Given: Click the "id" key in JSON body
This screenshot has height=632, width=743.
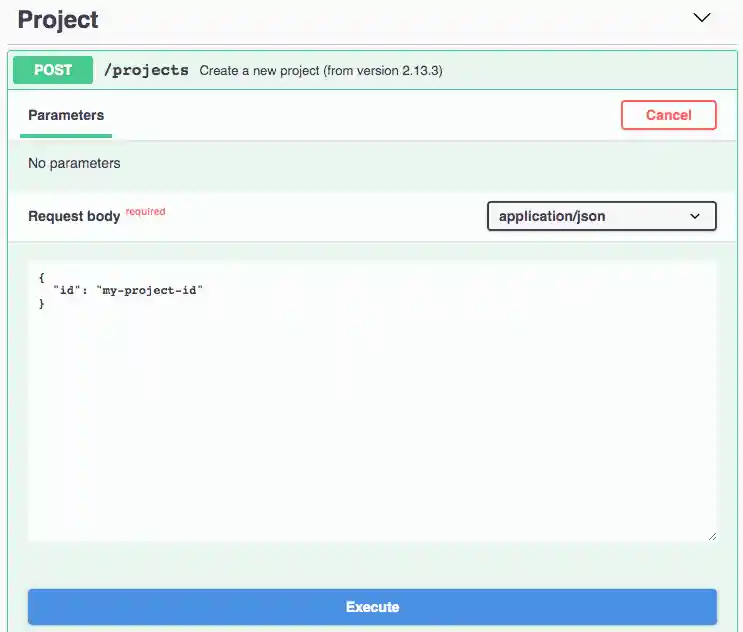Looking at the screenshot, I should (66, 290).
